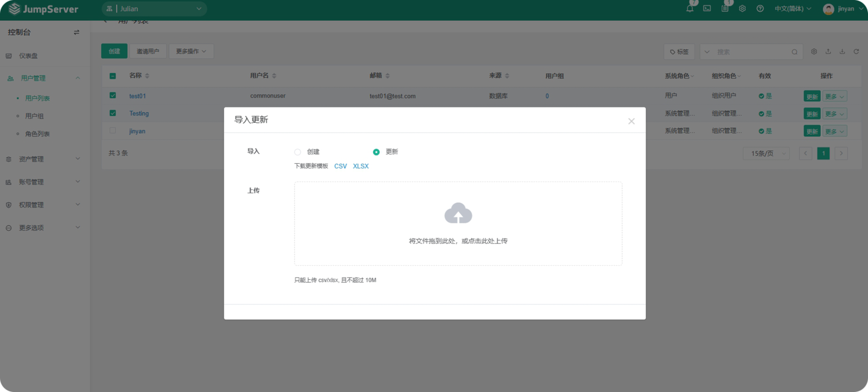Image resolution: width=868 pixels, height=392 pixels.
Task: Sort the table by 来源 column
Action: [507, 76]
